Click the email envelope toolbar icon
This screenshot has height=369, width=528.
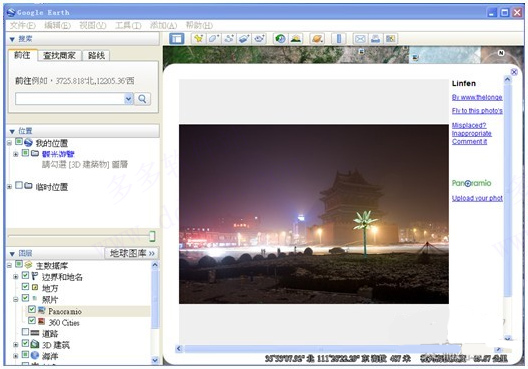360,39
